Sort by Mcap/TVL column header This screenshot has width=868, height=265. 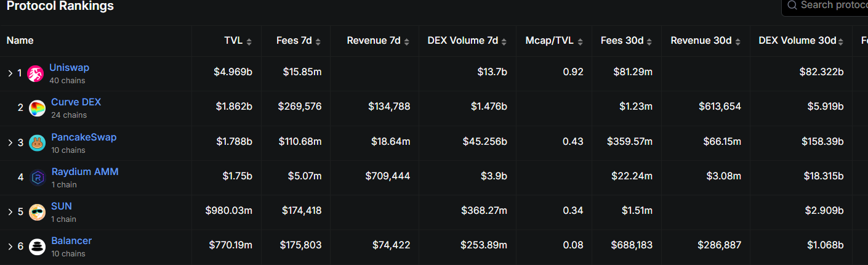click(x=554, y=41)
